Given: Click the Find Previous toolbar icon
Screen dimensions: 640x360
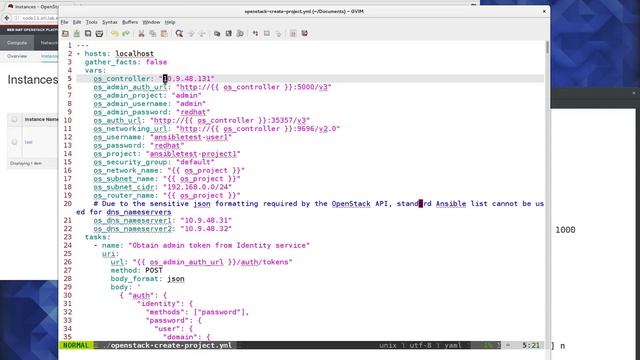Looking at the screenshot, I should [x=202, y=33].
